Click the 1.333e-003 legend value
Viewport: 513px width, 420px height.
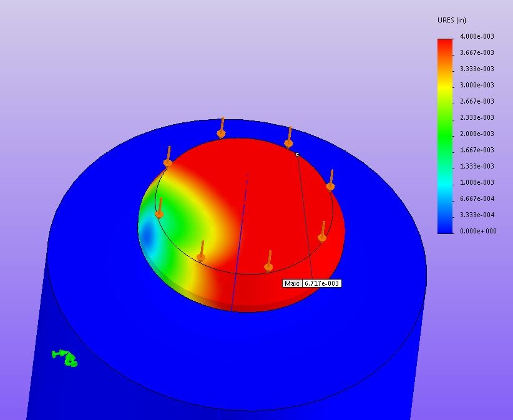coord(477,166)
